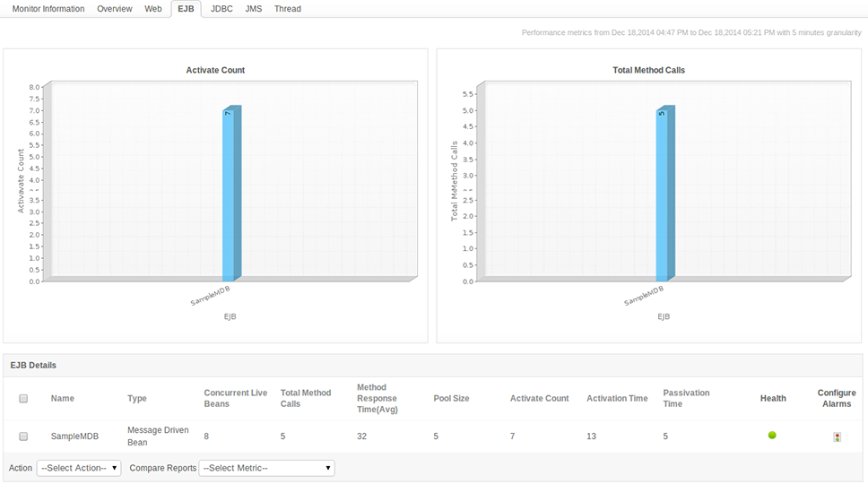Open the Monitor Information tab
Viewport: 868px width, 484px height.
point(48,9)
